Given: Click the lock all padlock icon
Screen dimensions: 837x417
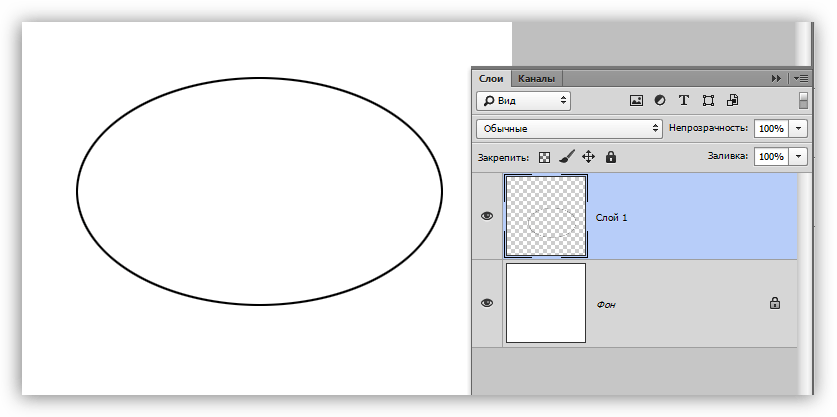Looking at the screenshot, I should tap(611, 157).
